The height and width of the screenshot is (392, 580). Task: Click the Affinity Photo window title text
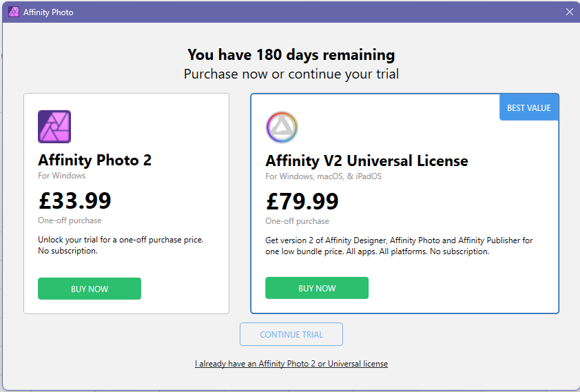point(48,12)
